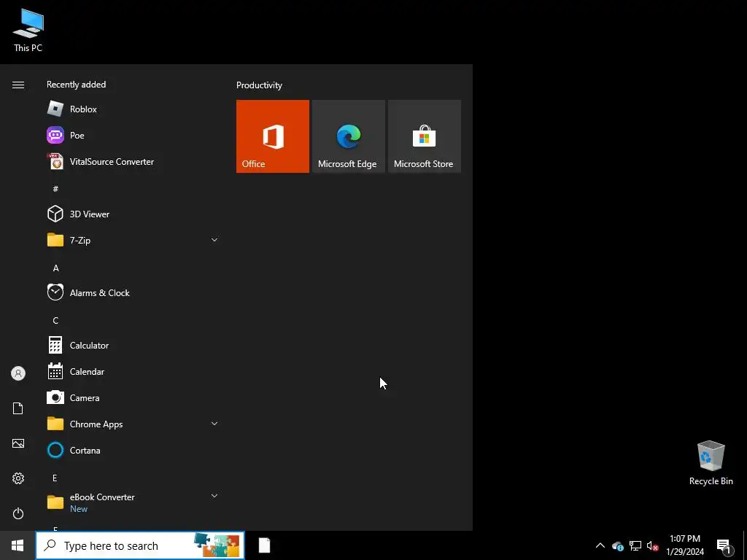Launch Calculator from app list
This screenshot has height=560, width=747.
click(x=133, y=345)
